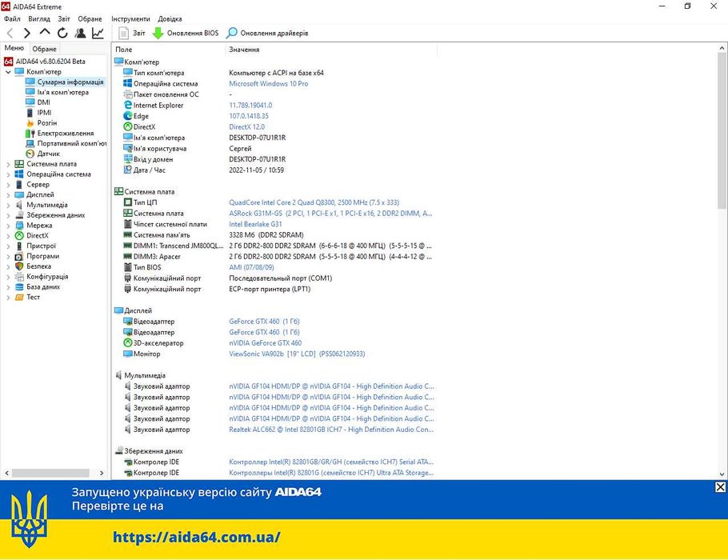Expand the Мережа tree node
This screenshot has height=560, width=728.
point(8,226)
